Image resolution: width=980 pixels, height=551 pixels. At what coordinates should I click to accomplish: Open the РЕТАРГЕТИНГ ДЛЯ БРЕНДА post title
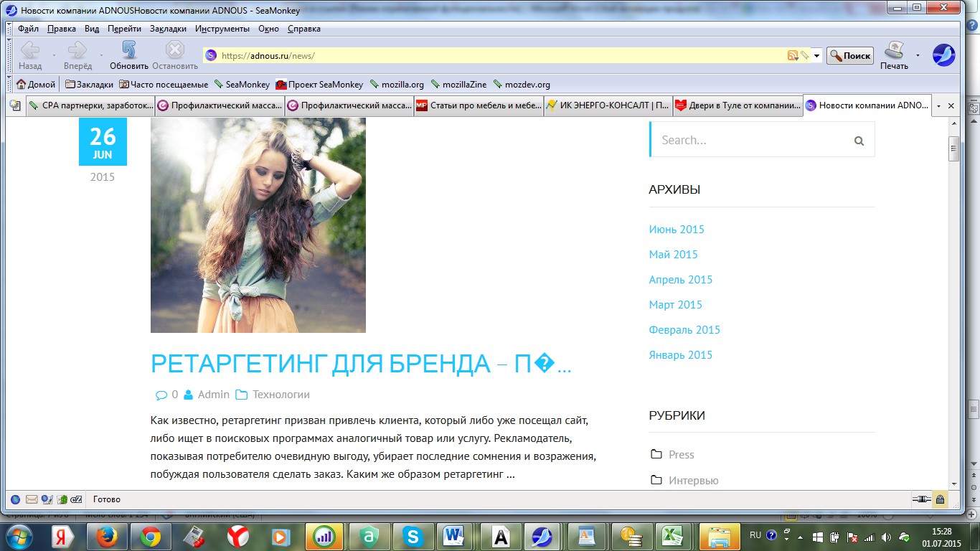pyautogui.click(x=361, y=364)
